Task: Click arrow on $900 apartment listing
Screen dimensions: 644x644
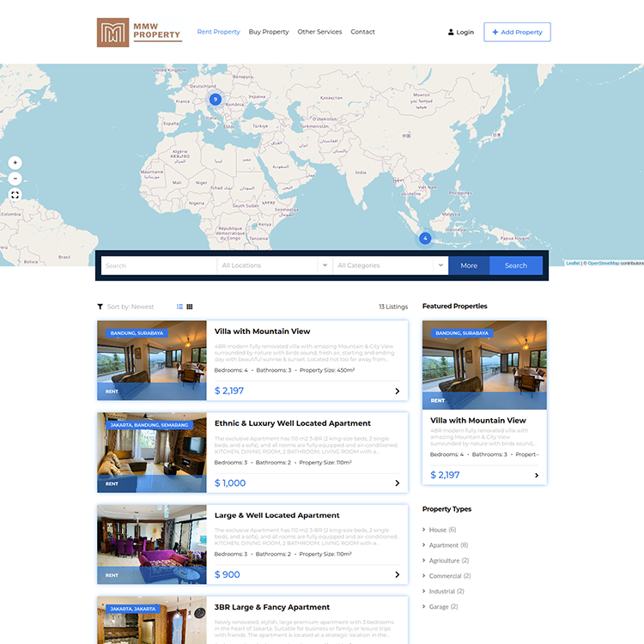Action: click(397, 575)
